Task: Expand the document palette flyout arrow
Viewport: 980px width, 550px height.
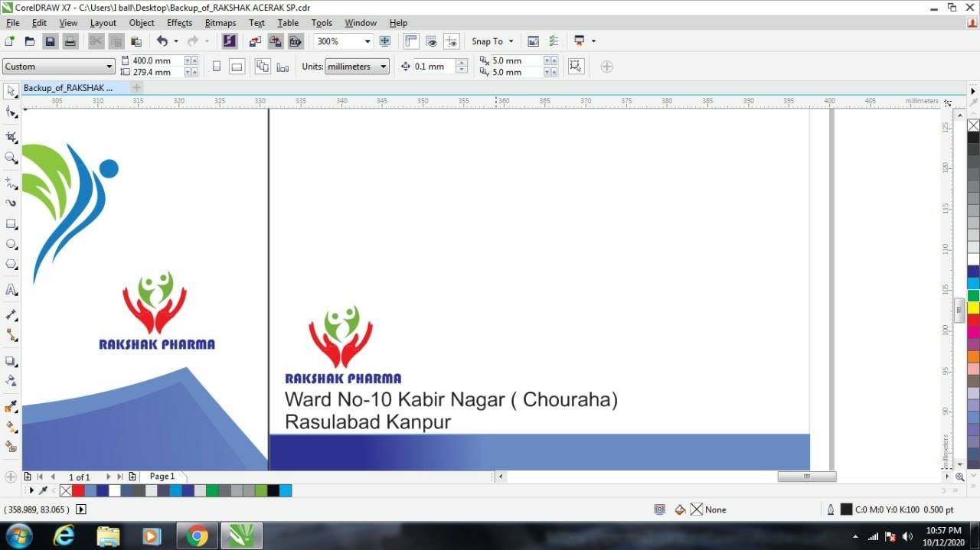Action: pyautogui.click(x=31, y=490)
